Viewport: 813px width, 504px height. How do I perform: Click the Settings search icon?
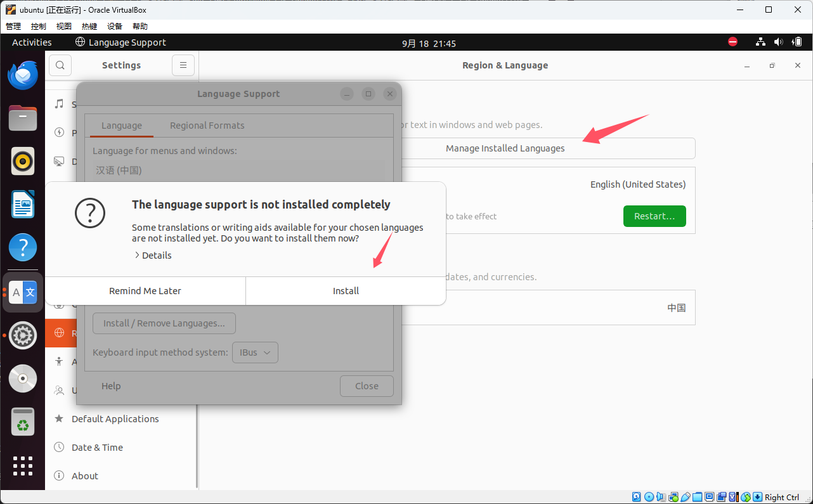(x=60, y=65)
